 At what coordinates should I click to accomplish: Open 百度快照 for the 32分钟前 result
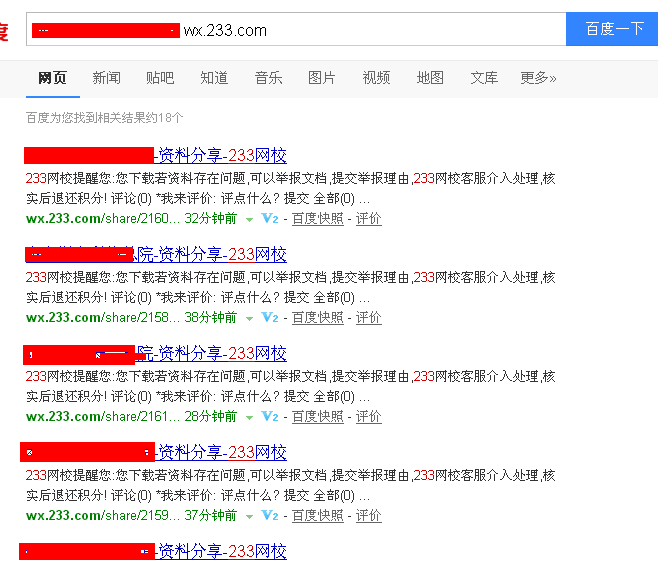coord(318,219)
